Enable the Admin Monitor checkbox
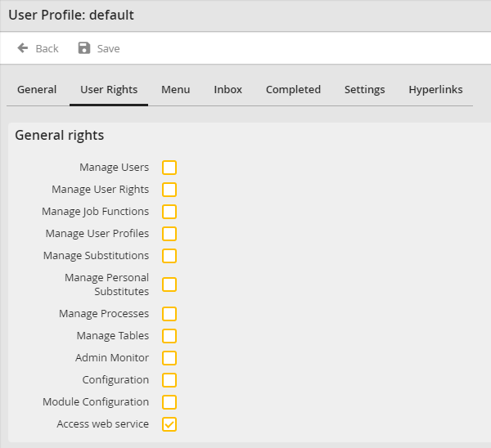Image resolution: width=491 pixels, height=448 pixels. (169, 358)
